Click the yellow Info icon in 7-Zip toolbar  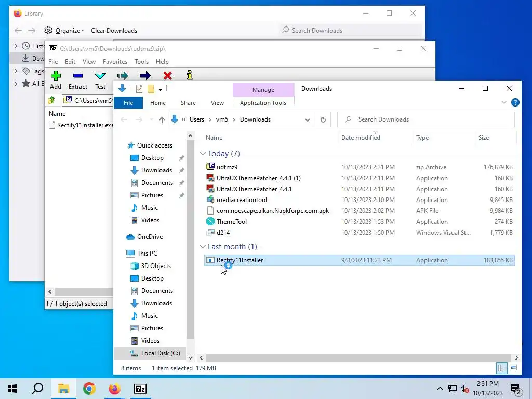(190, 75)
